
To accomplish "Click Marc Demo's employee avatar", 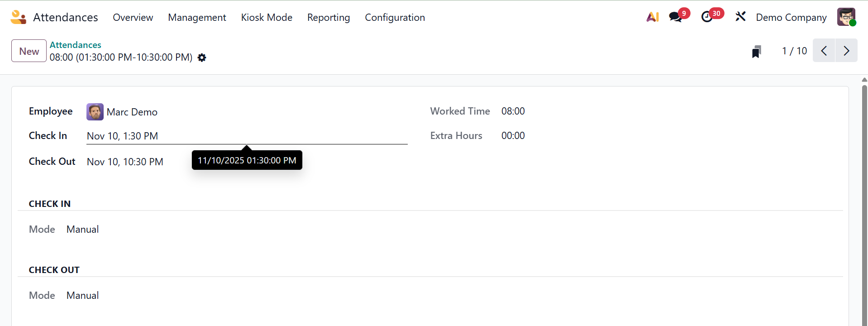I will (x=95, y=112).
